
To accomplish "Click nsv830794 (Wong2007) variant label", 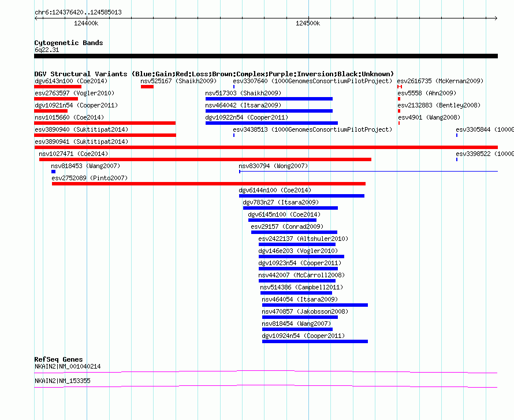I will 273,166.
